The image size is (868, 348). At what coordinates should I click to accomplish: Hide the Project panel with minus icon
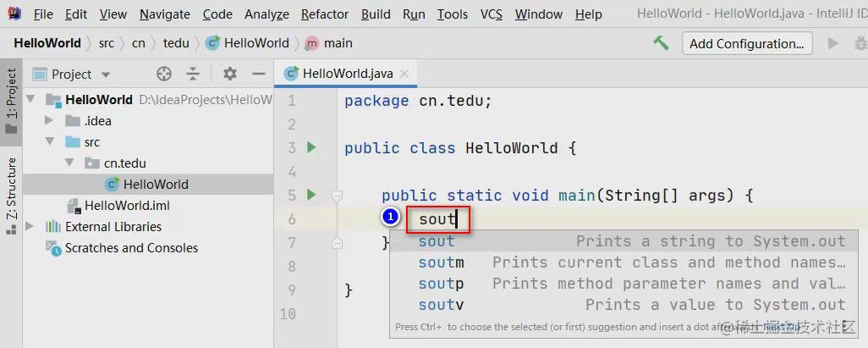(x=259, y=74)
